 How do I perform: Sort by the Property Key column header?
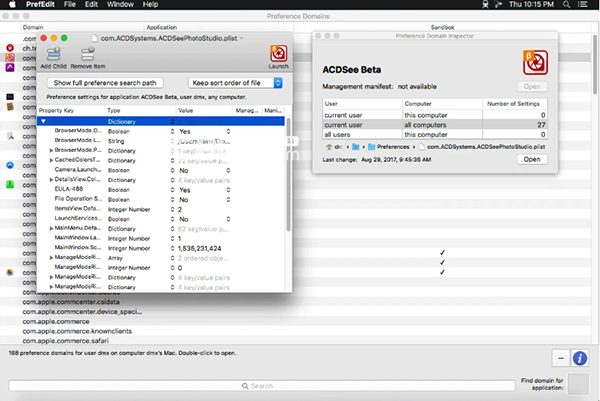click(x=70, y=111)
